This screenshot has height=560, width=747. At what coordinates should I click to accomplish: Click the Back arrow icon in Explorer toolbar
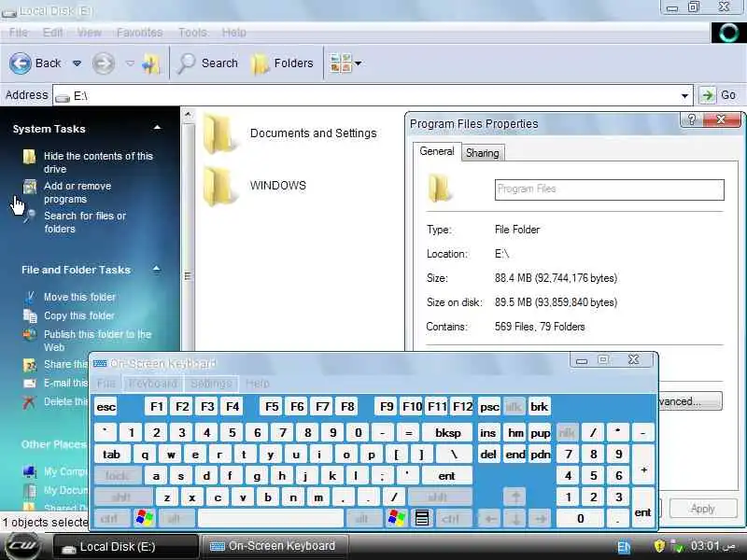(x=21, y=63)
